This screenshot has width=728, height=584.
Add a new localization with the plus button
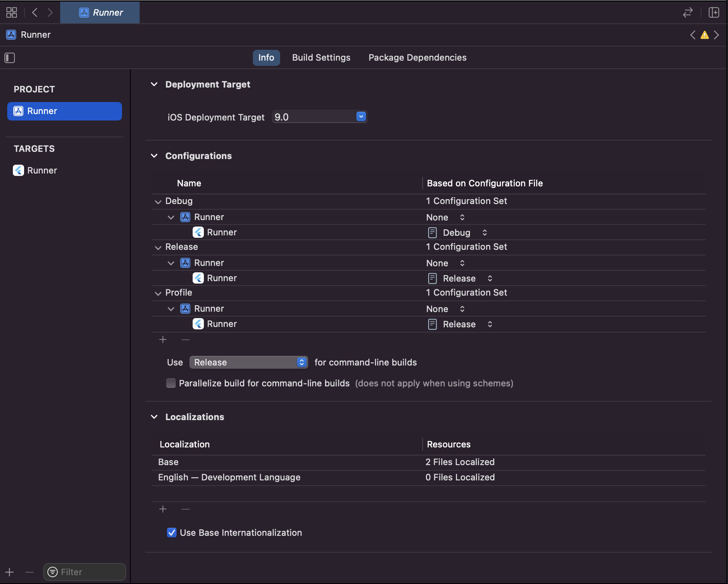163,509
